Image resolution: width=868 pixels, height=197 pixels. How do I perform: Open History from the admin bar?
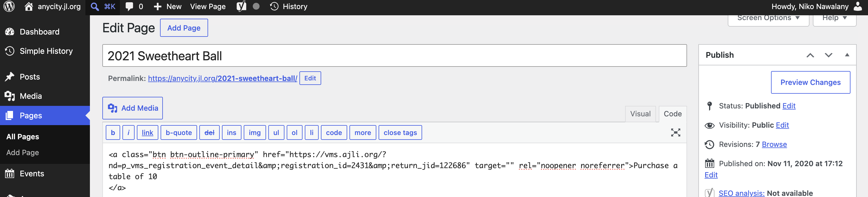289,7
